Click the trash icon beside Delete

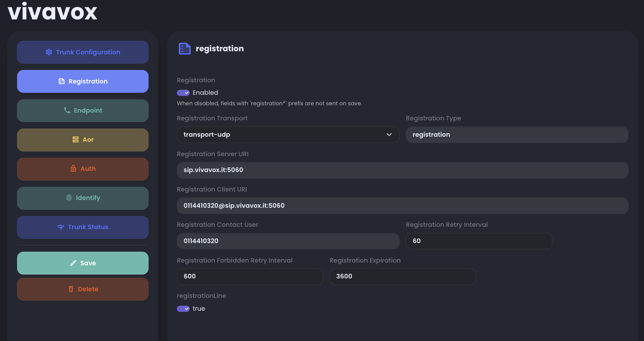(x=71, y=289)
